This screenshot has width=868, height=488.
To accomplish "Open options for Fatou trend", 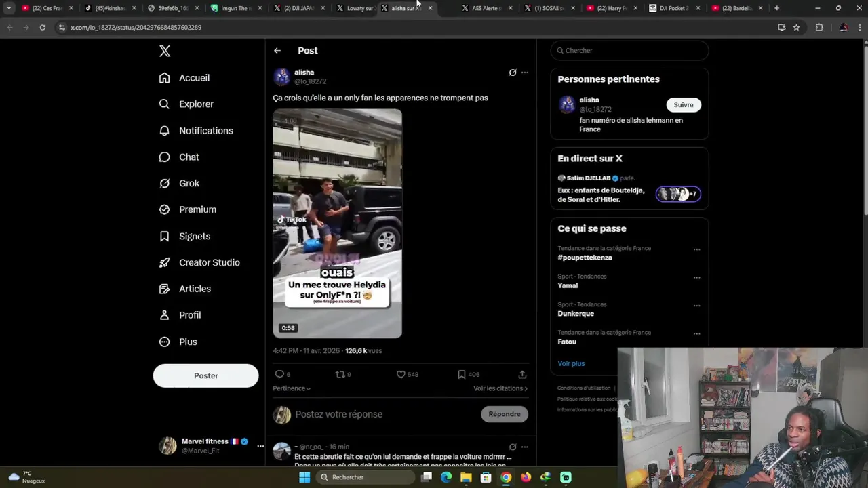I will click(696, 333).
